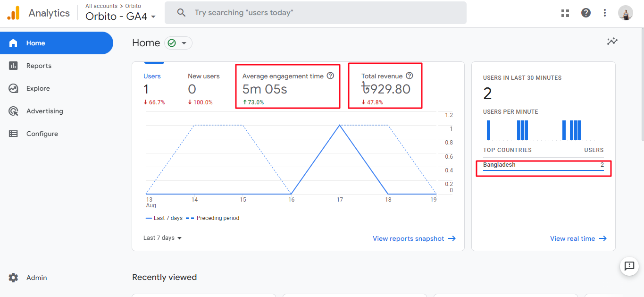This screenshot has height=297, width=644.
Task: Open the Google apps grid icon
Action: point(565,13)
